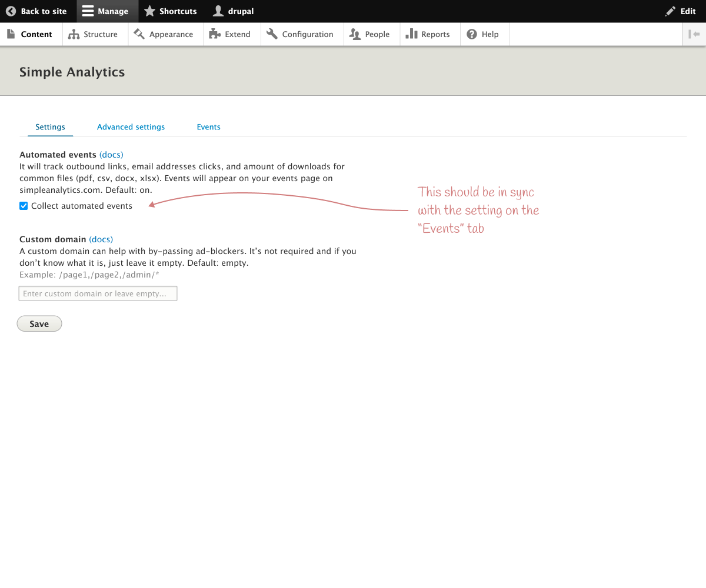Select the Settings tab
The width and height of the screenshot is (706, 588).
pyautogui.click(x=50, y=127)
